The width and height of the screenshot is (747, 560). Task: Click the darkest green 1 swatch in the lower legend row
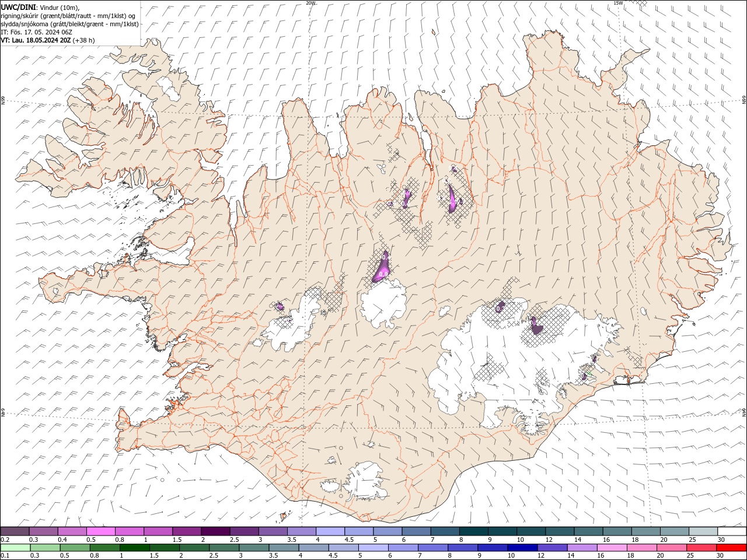click(135, 548)
